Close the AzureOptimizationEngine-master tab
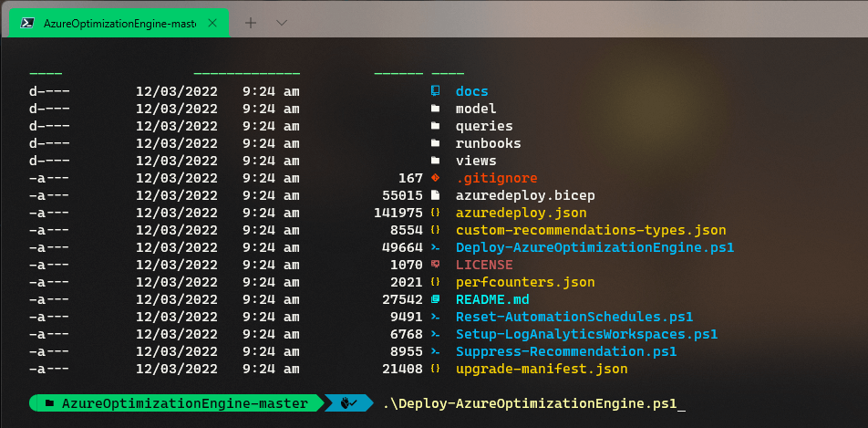Image resolution: width=868 pixels, height=428 pixels. [212, 24]
